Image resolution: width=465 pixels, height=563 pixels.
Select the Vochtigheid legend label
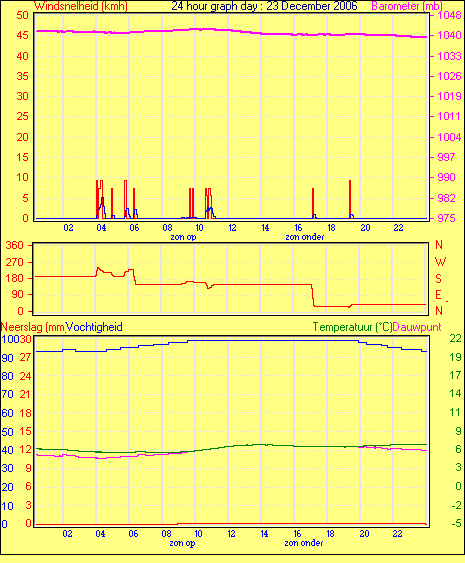(x=94, y=327)
